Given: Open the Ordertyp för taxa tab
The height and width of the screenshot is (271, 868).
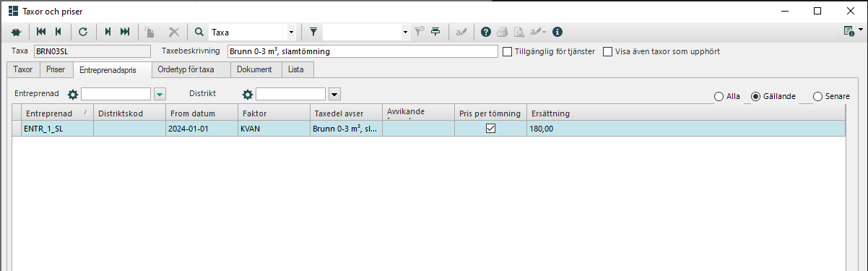Looking at the screenshot, I should coord(186,70).
